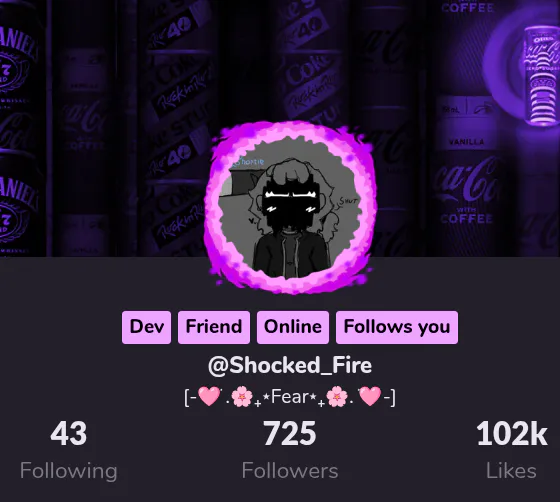
Task: Select the Friend badge
Action: click(x=214, y=327)
